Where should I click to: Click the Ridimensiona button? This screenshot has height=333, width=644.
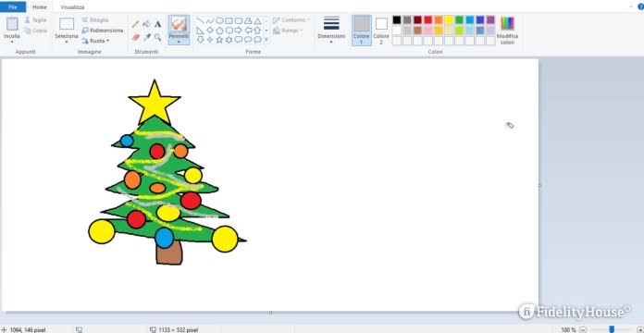click(103, 31)
